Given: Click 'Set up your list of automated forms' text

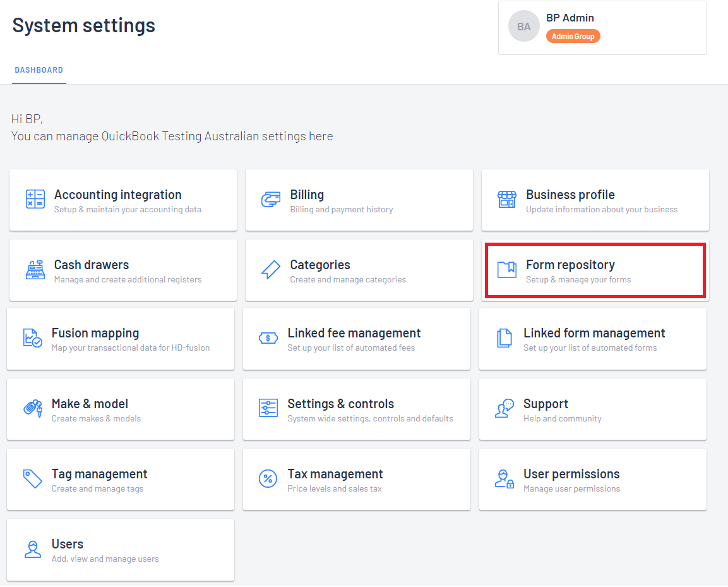Looking at the screenshot, I should pos(590,348).
